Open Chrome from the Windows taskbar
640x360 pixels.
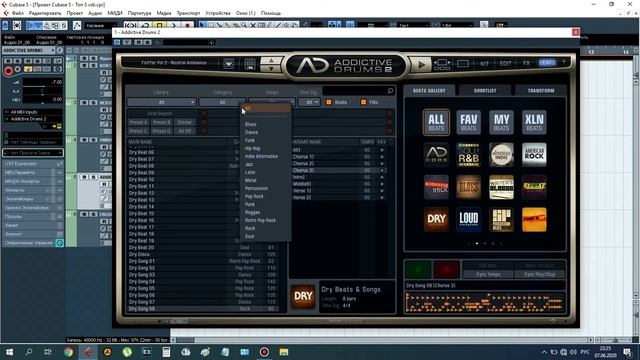tap(68, 352)
